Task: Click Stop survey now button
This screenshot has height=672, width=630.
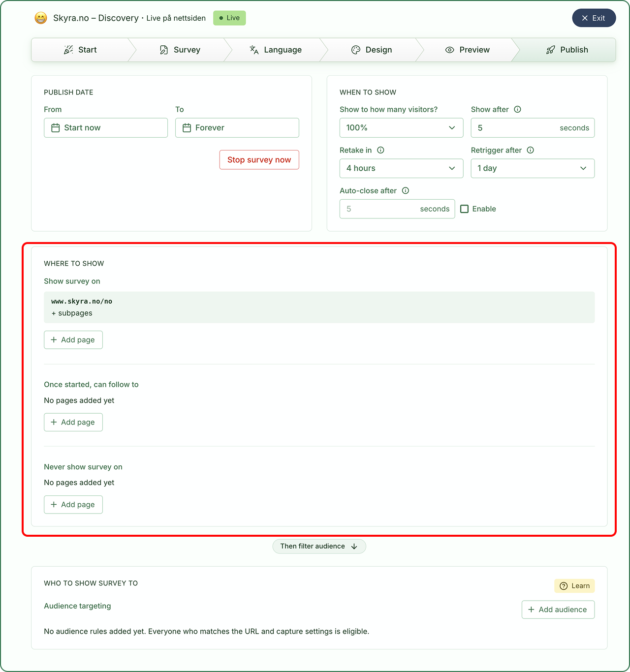Action: pyautogui.click(x=259, y=160)
